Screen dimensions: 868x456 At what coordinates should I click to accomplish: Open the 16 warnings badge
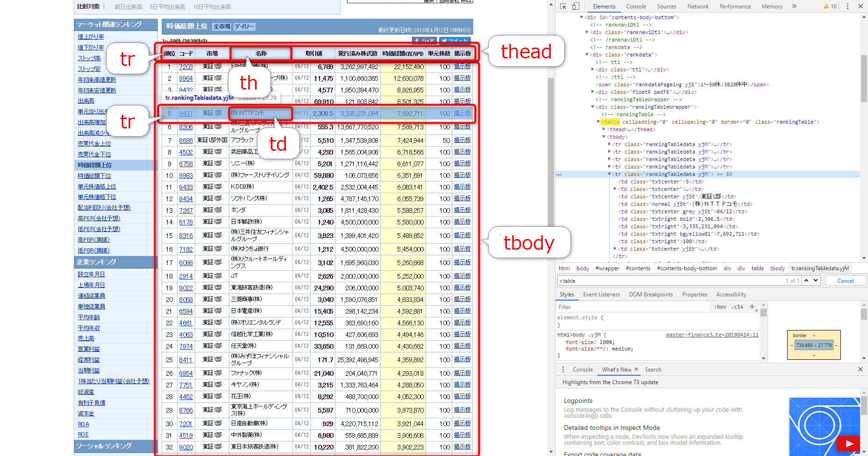(830, 6)
